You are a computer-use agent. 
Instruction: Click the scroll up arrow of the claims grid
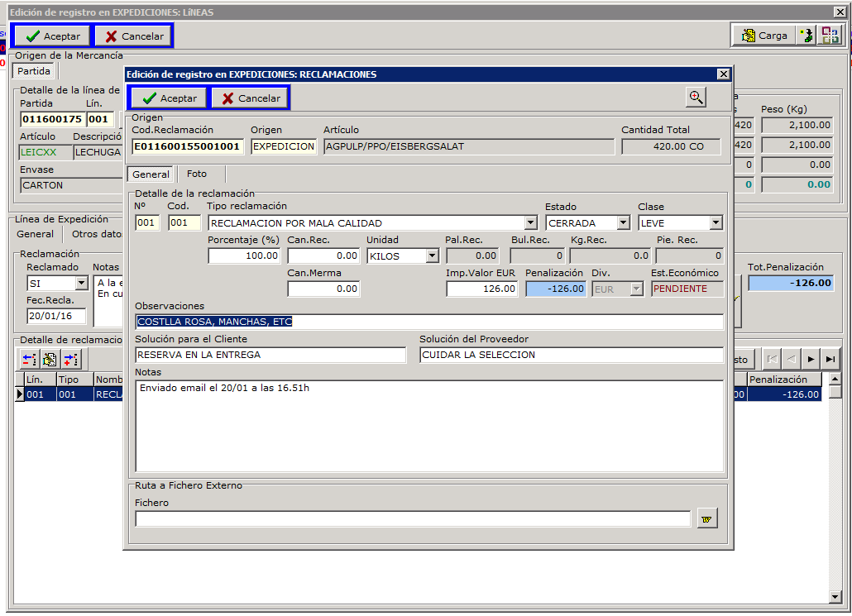835,379
